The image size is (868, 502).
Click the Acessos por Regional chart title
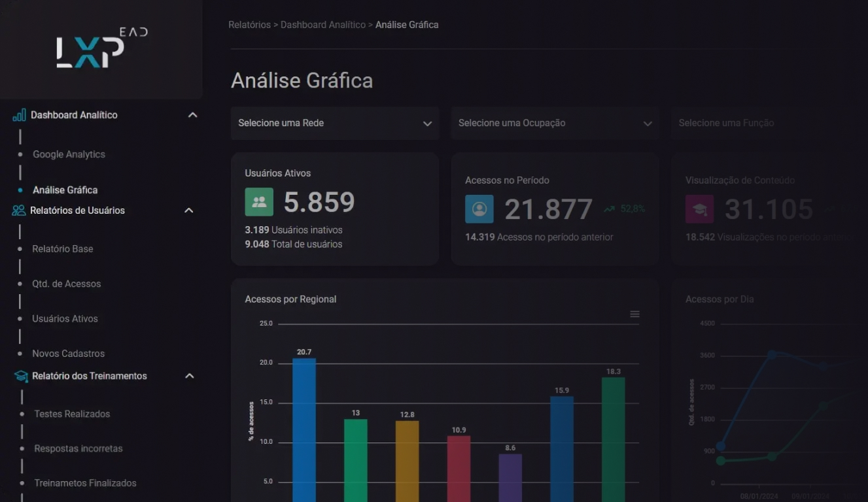pyautogui.click(x=290, y=299)
